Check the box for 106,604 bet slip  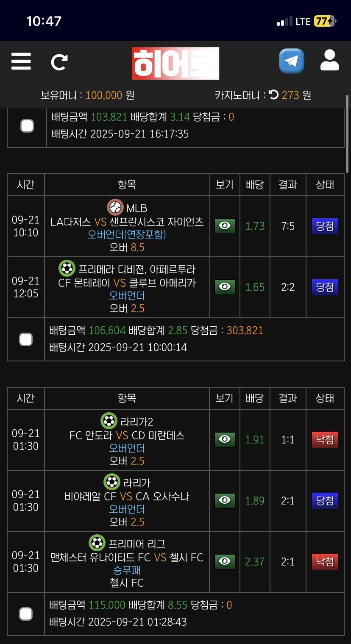[26, 339]
